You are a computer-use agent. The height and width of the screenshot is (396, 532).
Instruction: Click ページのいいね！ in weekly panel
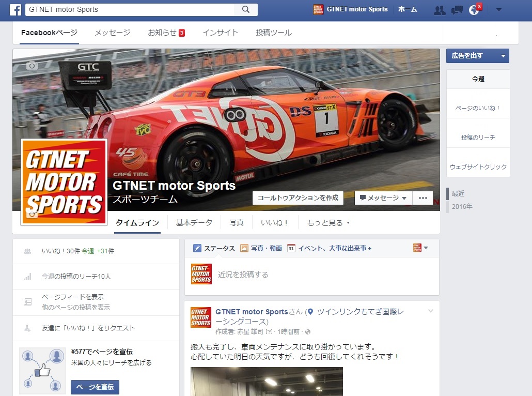tap(478, 108)
